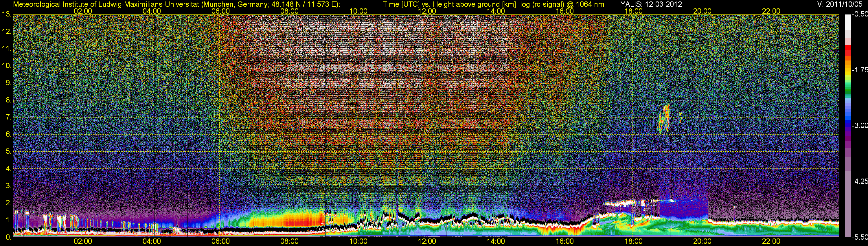
Task: Click the 1 km height axis label
Action: pos(8,220)
